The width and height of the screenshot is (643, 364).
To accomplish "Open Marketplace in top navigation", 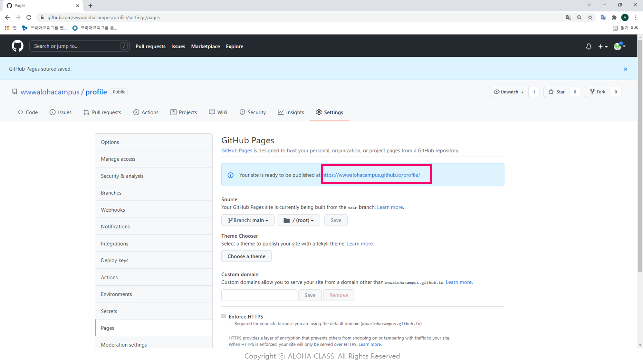I will coord(206,46).
